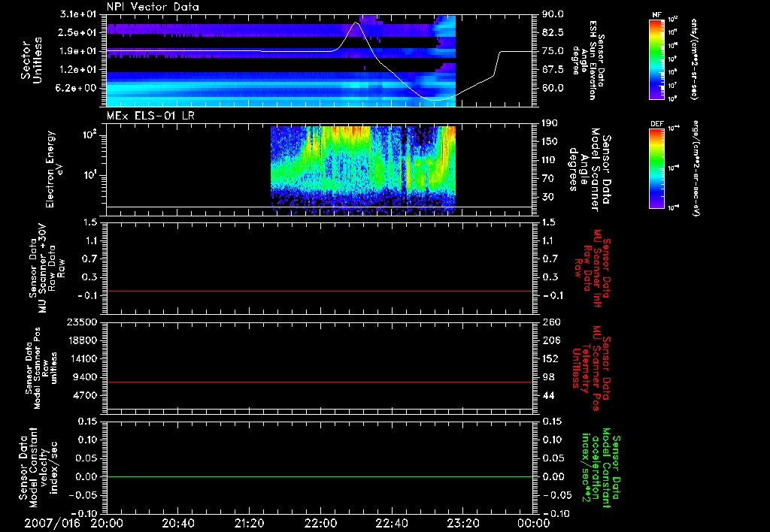The image size is (770, 532).
Task: Click the 'DEF' label above color bar
Action: pyautogui.click(x=656, y=124)
